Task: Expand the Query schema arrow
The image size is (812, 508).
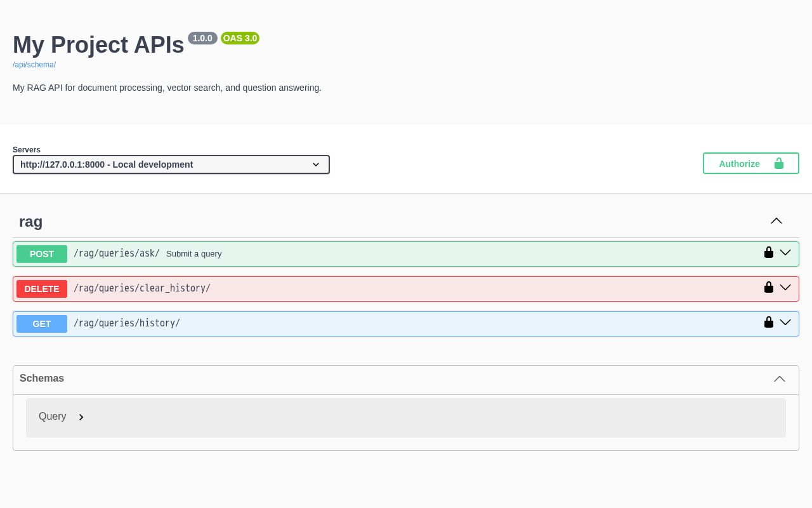Action: tap(81, 417)
